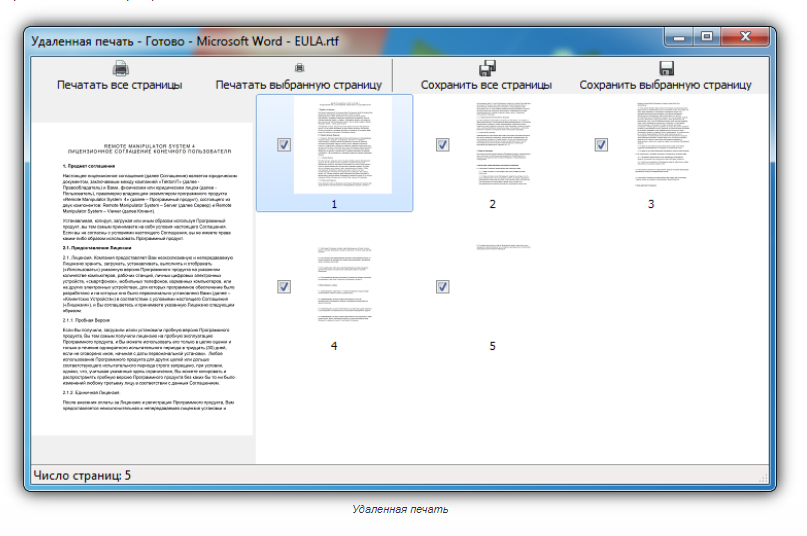This screenshot has height=536, width=807.
Task: Toggle the checkbox for page 3
Action: pyautogui.click(x=601, y=145)
